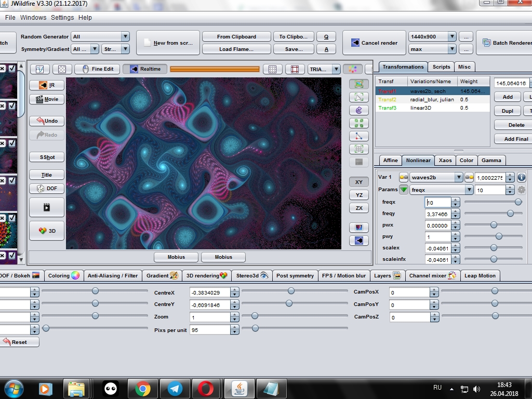
Task: Open the 1440x900 resolution dropdown
Action: pos(432,37)
